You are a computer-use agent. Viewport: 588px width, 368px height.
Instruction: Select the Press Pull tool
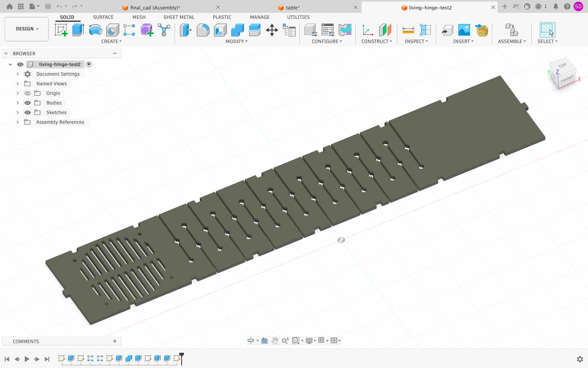pos(186,30)
